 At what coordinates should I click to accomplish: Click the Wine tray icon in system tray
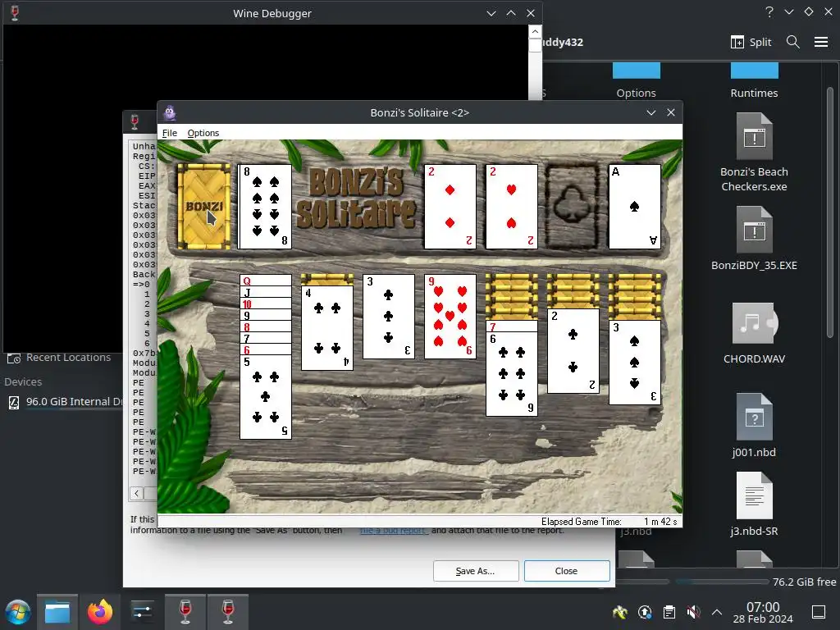click(x=620, y=612)
